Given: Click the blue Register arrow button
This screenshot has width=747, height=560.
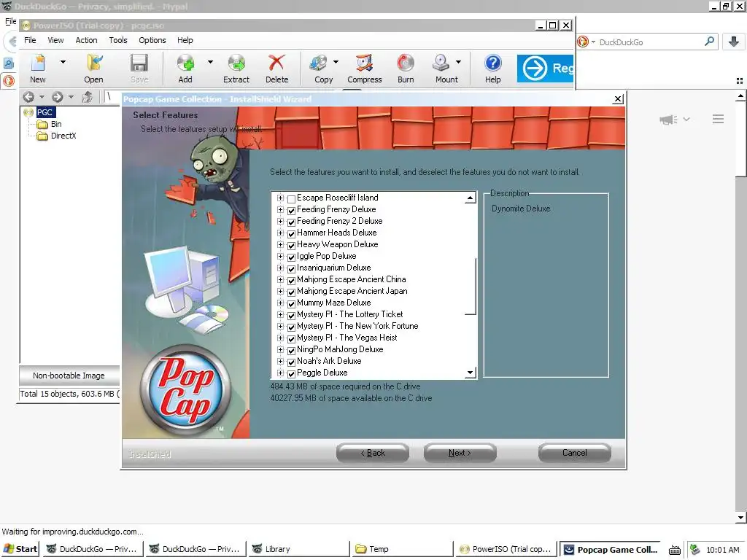Looking at the screenshot, I should (546, 69).
